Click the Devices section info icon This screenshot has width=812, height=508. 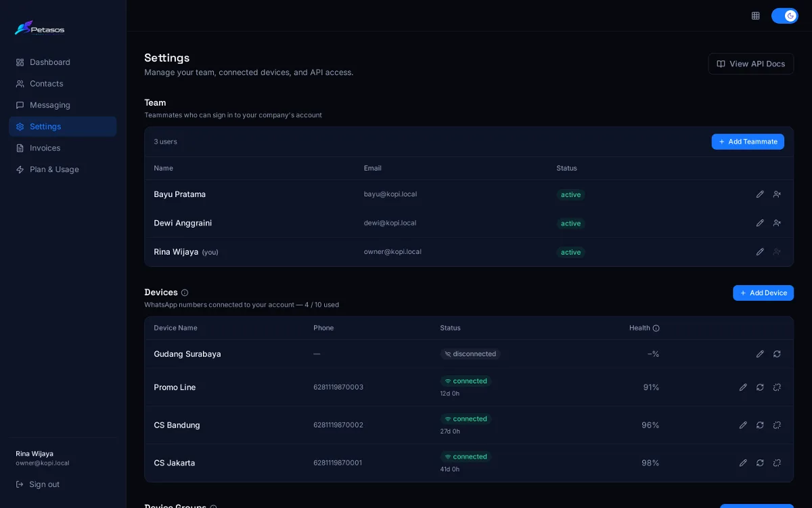[185, 293]
